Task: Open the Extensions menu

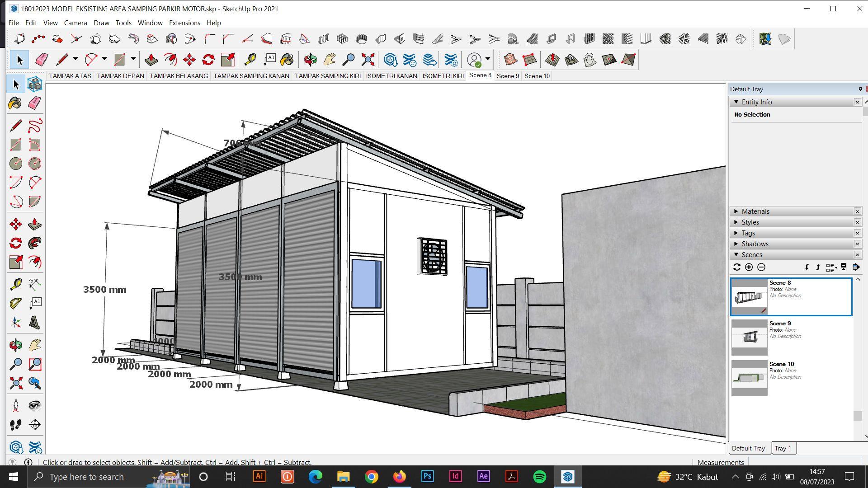Action: pos(184,23)
